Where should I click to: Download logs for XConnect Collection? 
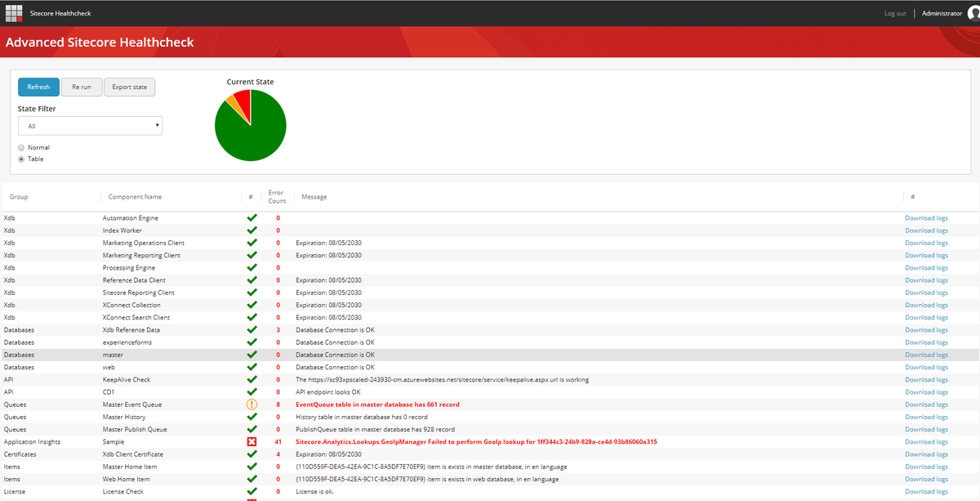[x=926, y=305]
